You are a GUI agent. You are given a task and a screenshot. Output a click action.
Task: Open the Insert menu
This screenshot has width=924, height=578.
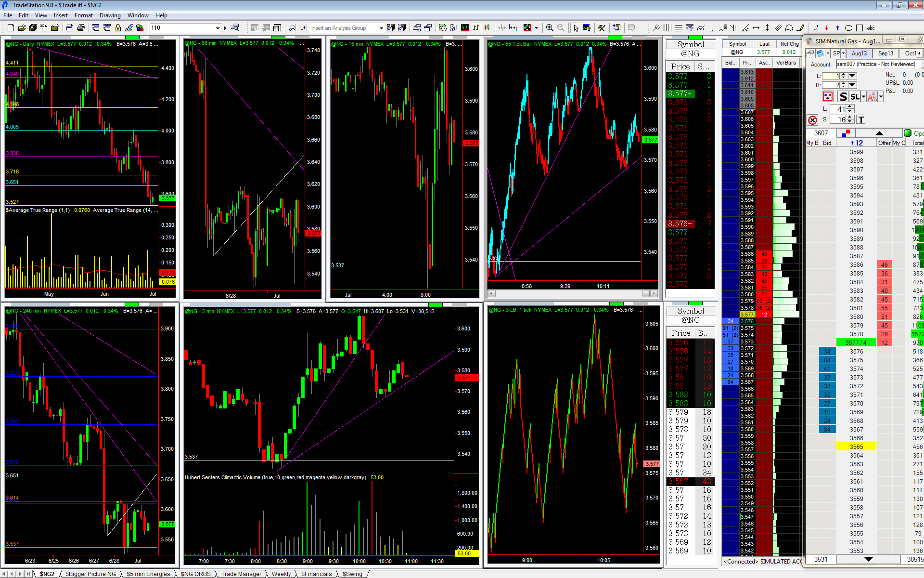click(61, 15)
